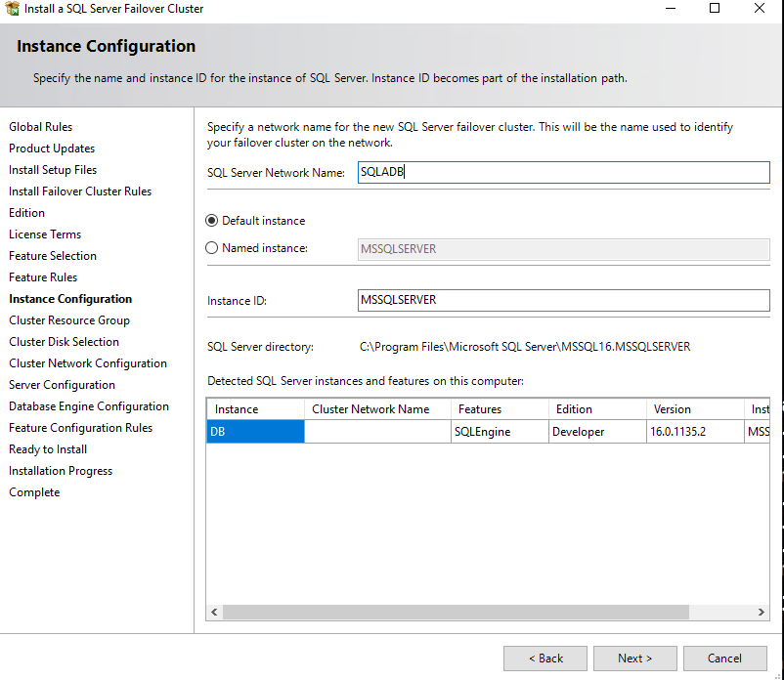Select Instance Configuration step

70,299
